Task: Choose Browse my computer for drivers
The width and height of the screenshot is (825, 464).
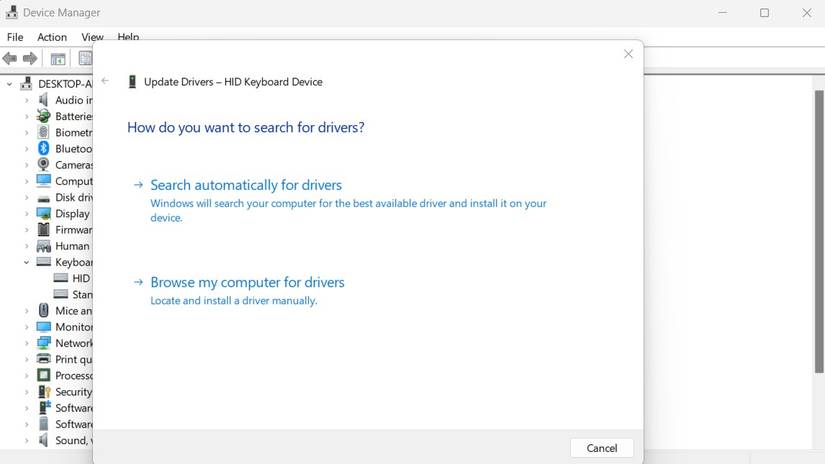Action: click(247, 282)
